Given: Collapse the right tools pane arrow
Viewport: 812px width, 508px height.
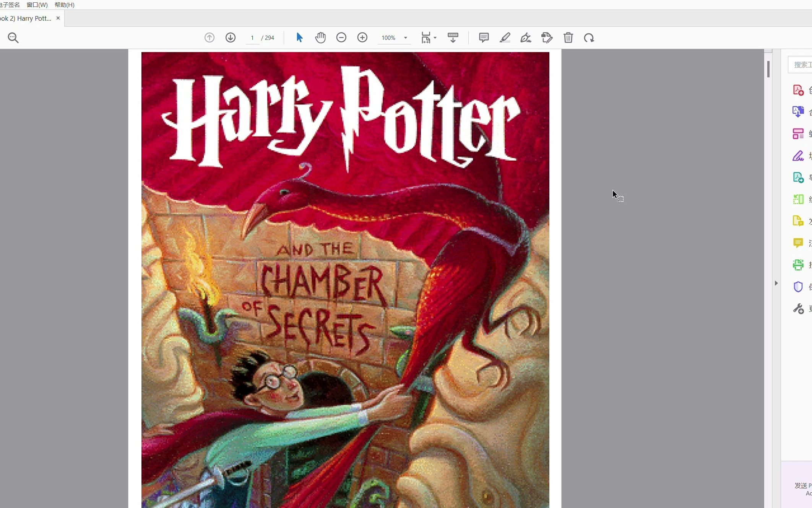Looking at the screenshot, I should click(x=776, y=283).
